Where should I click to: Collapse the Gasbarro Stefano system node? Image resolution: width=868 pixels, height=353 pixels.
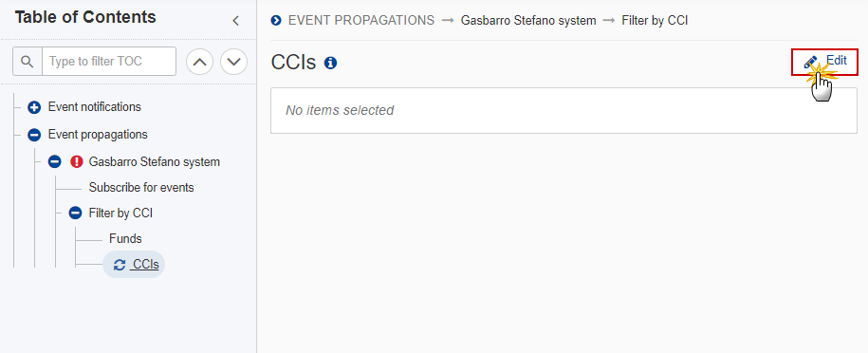pos(54,162)
